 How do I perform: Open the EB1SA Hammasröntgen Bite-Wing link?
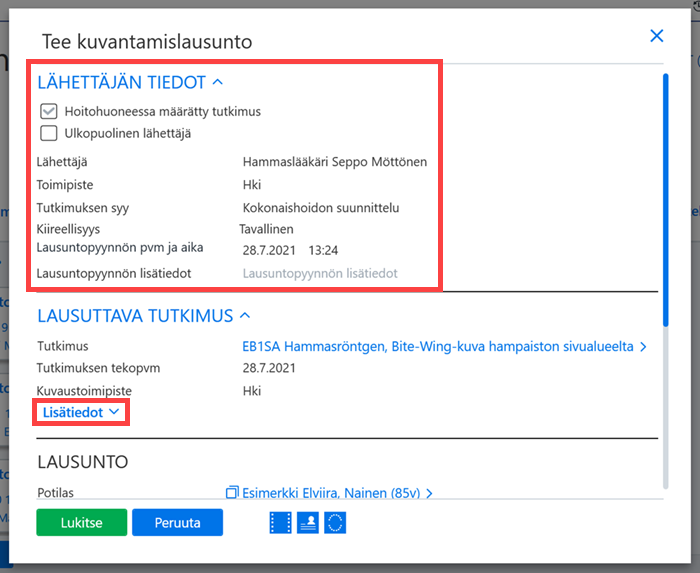point(444,346)
